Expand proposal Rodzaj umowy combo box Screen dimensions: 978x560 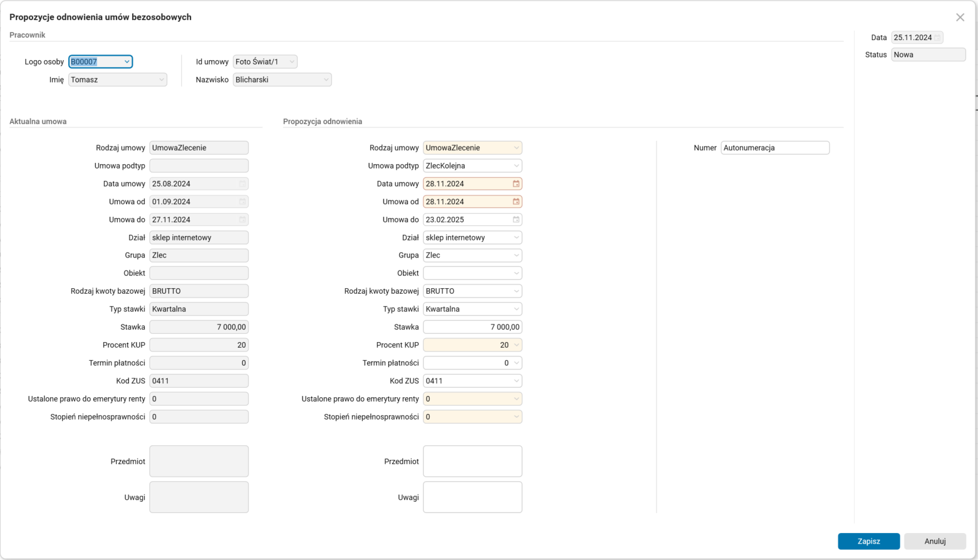click(x=516, y=148)
